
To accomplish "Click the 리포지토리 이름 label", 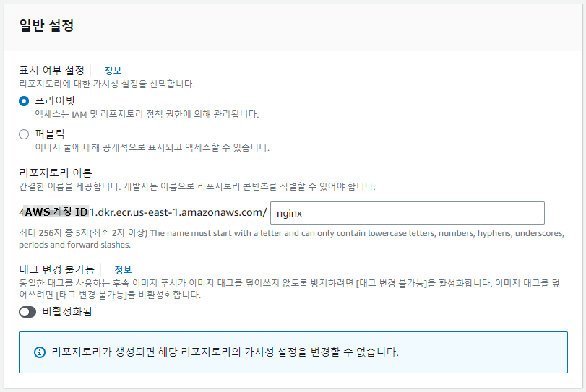I will 56,173.
